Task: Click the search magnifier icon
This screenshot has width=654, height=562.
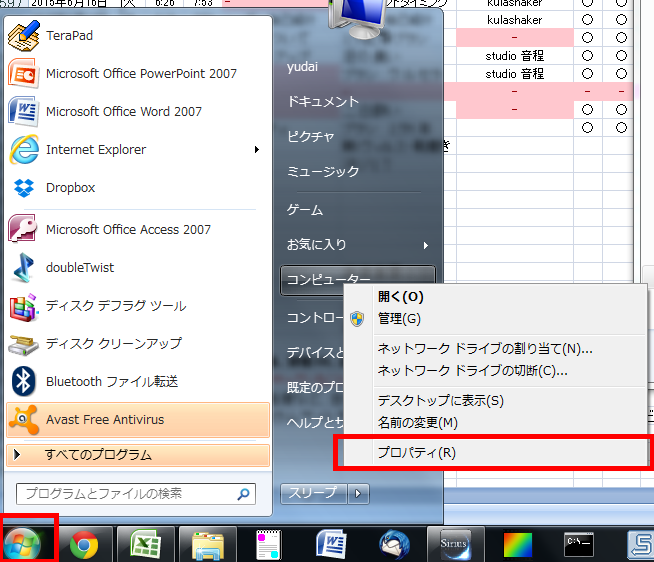Action: pyautogui.click(x=244, y=494)
